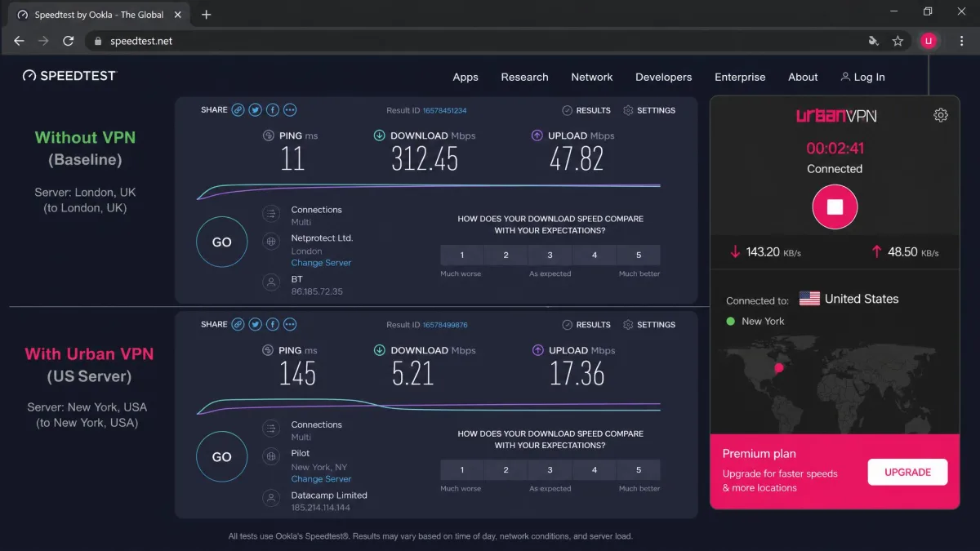Open the Network menu item
980x551 pixels.
[x=592, y=77]
